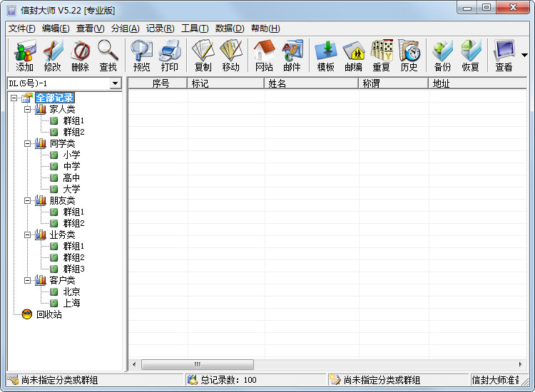Image resolution: width=535 pixels, height=392 pixels.
Task: Open the DL(5号)-1 envelope dropdown
Action: 115,84
